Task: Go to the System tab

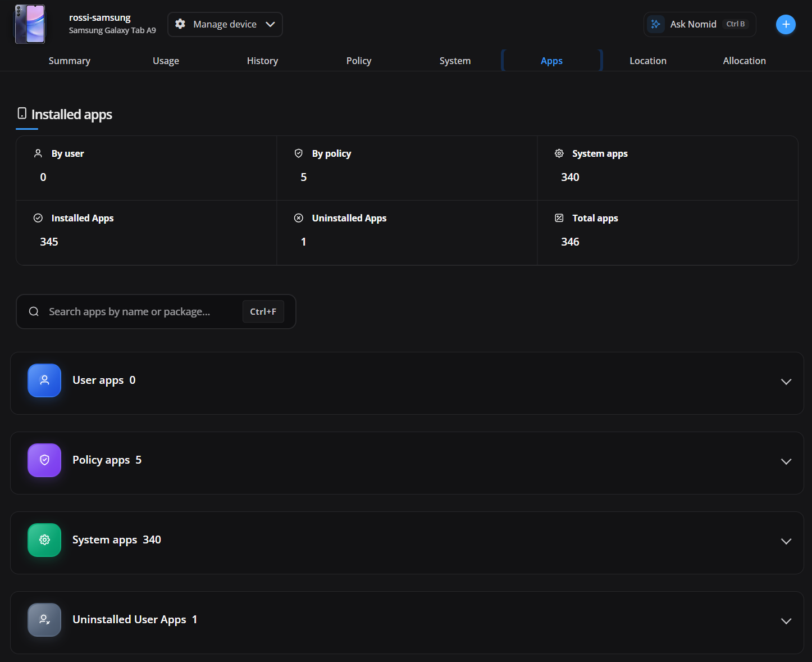Action: click(x=455, y=61)
